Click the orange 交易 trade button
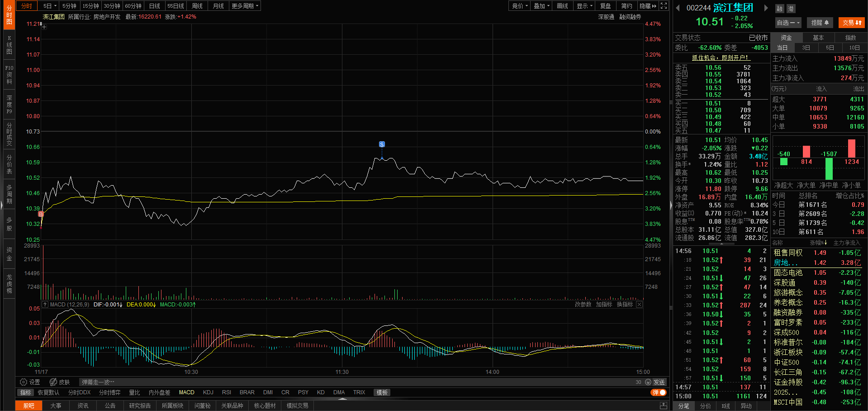The width and height of the screenshot is (868, 411). [x=852, y=23]
